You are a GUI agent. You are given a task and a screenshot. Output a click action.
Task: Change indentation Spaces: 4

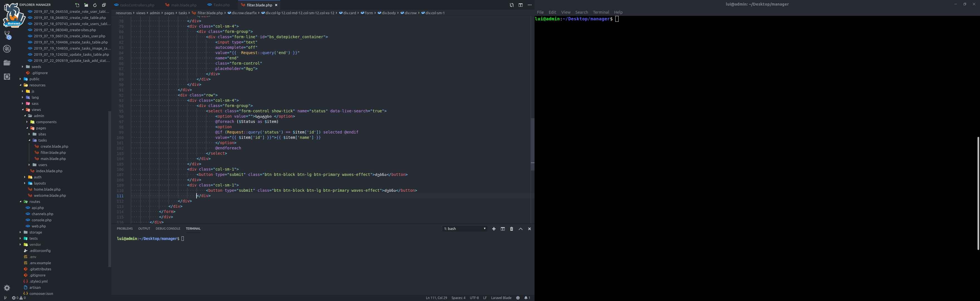pos(458,298)
